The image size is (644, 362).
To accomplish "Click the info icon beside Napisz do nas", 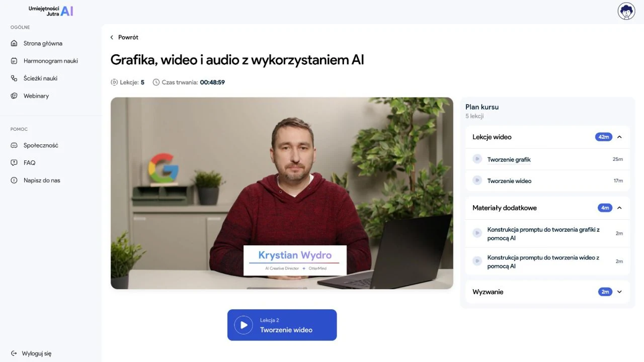I will coord(14,180).
